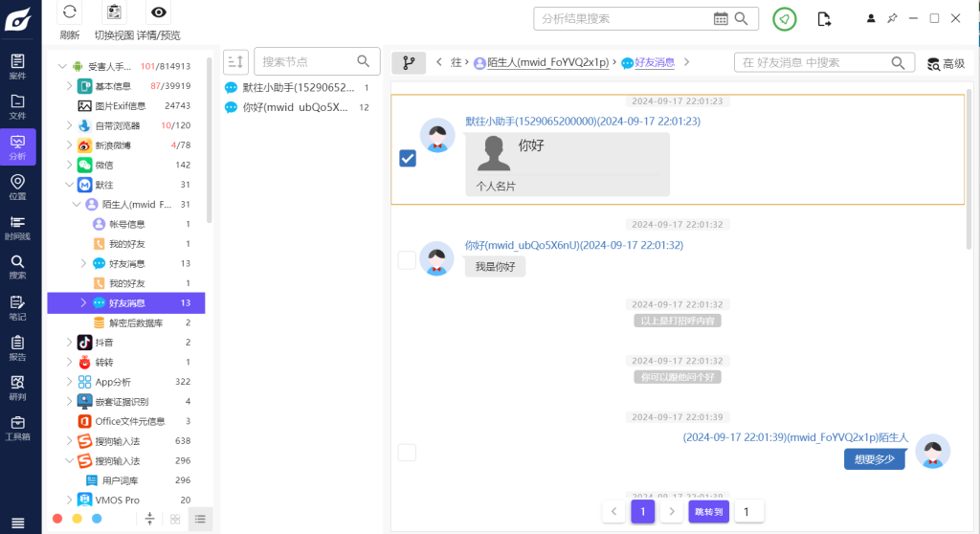Expand the 抖音 tree node
980x534 pixels.
pos(69,342)
